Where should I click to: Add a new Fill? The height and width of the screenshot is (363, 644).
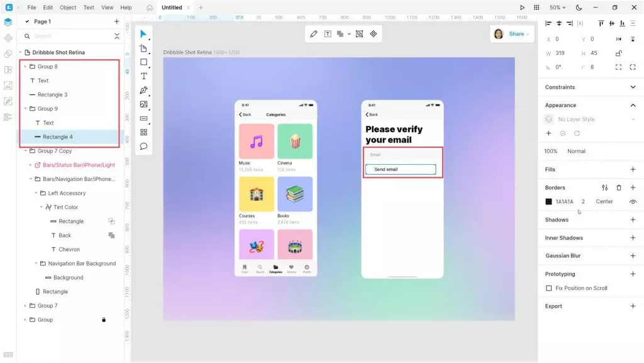point(633,170)
